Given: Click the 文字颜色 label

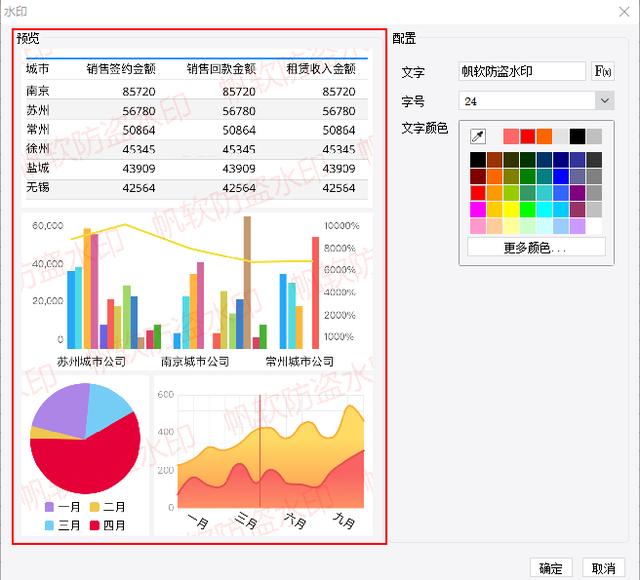Looking at the screenshot, I should 424,128.
